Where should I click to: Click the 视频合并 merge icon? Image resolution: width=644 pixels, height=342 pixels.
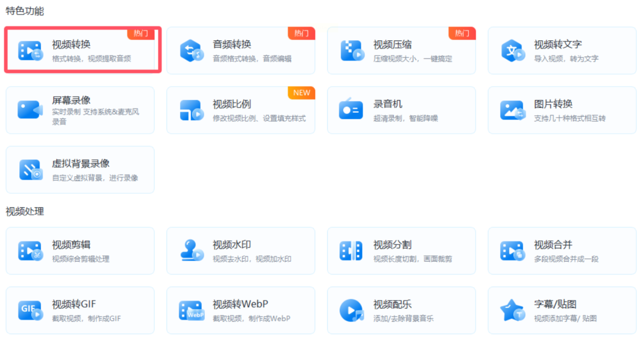coord(513,251)
